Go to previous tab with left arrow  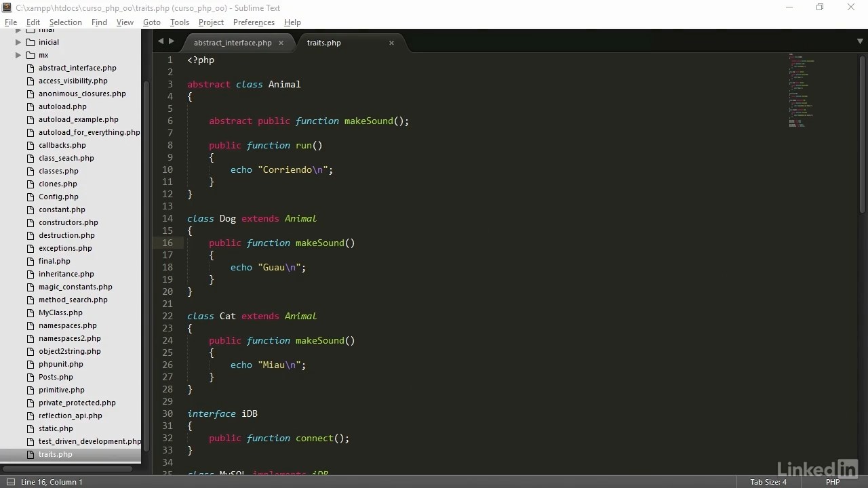[161, 41]
